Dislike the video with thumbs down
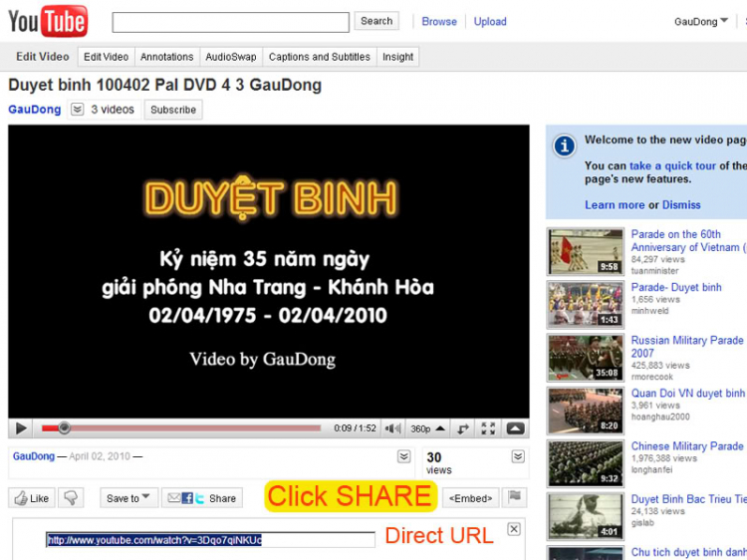Image resolution: width=747 pixels, height=560 pixels. coord(71,498)
